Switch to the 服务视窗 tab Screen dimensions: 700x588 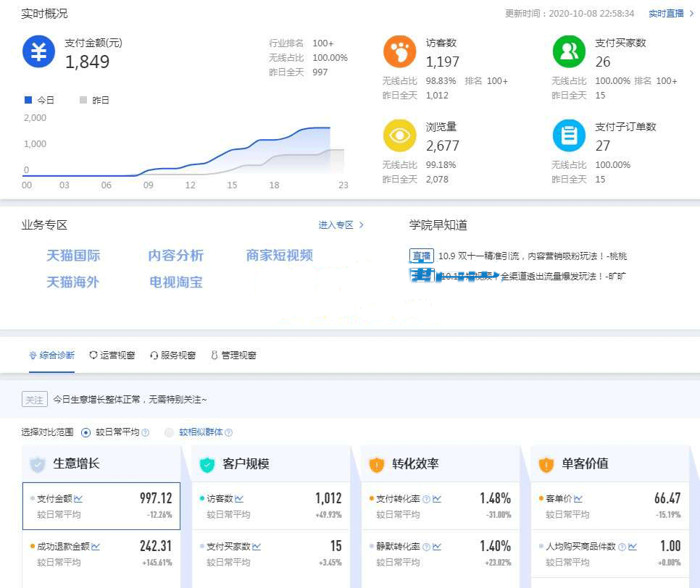(172, 356)
